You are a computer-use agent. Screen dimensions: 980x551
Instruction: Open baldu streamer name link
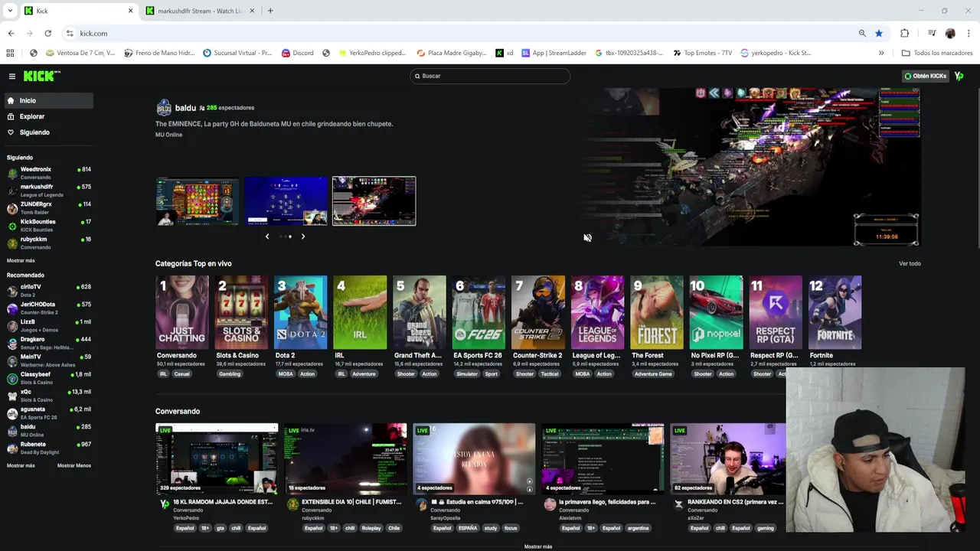coord(185,108)
